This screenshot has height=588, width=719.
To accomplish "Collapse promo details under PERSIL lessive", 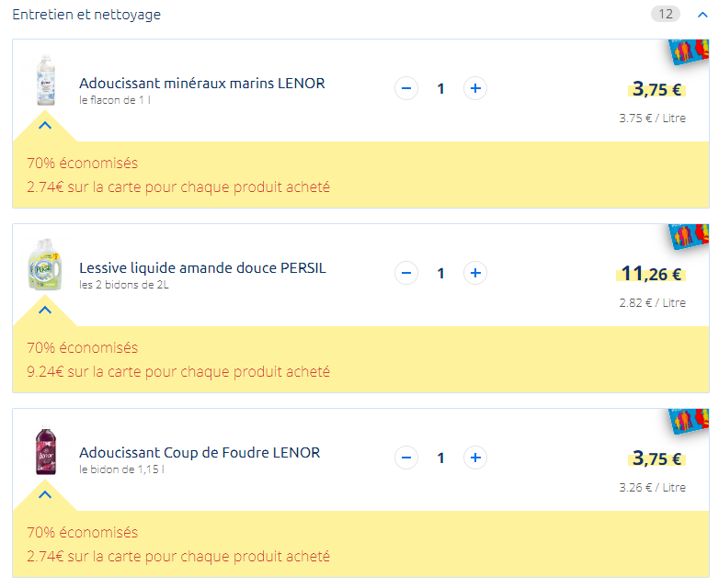I will tap(45, 310).
